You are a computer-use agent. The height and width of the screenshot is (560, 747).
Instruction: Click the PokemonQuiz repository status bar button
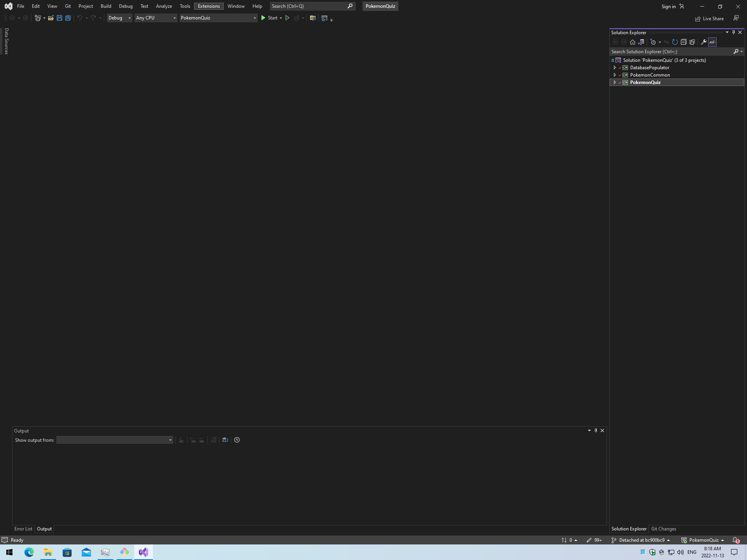coord(703,540)
